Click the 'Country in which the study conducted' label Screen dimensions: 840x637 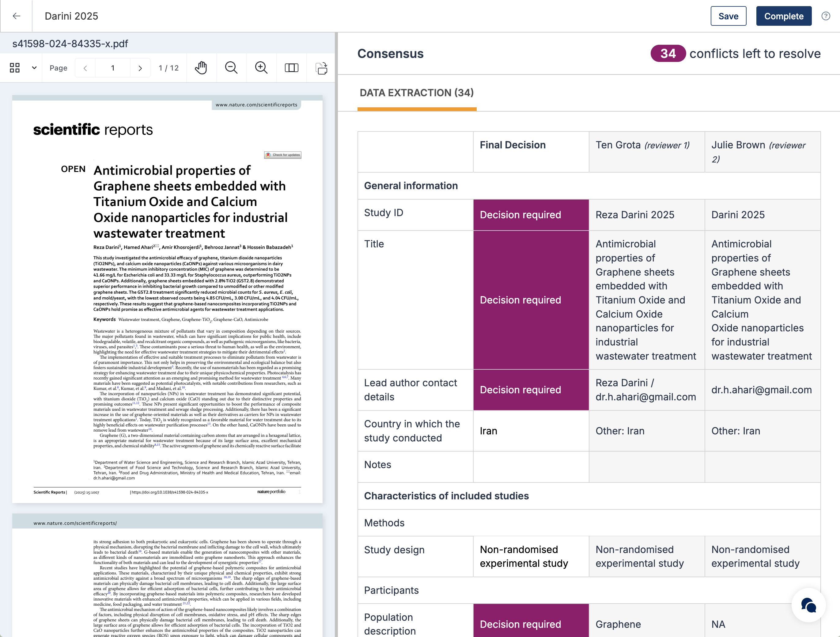pyautogui.click(x=412, y=431)
